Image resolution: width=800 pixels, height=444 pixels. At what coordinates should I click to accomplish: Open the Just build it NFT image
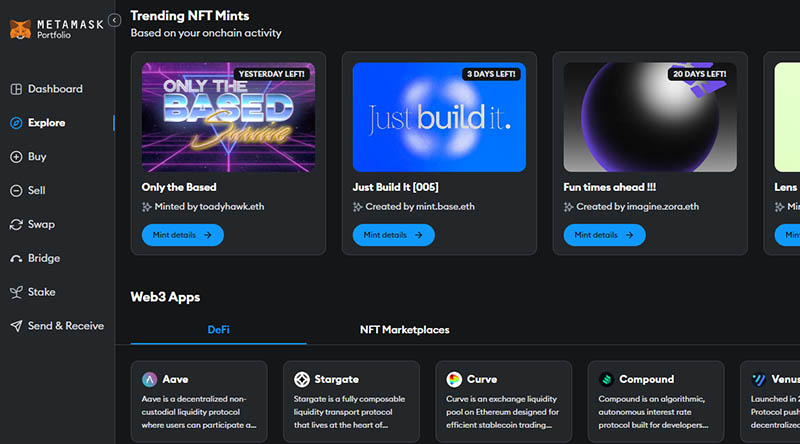coord(439,118)
